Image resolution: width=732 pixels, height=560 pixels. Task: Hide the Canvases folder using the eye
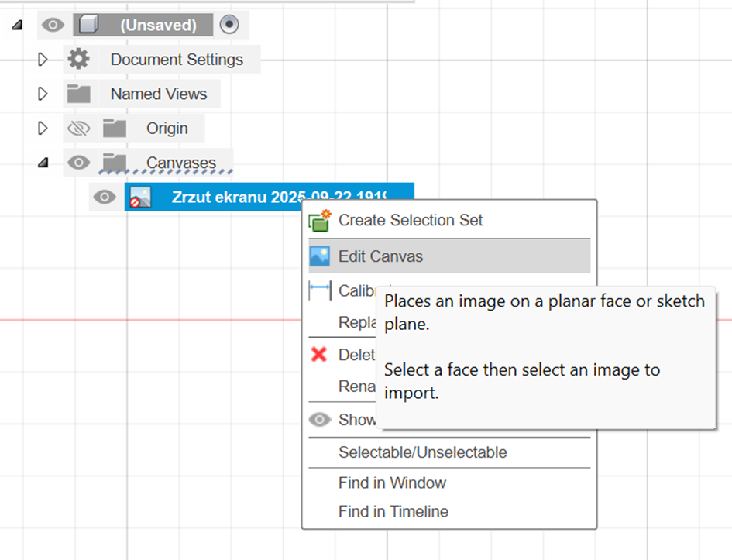78,163
